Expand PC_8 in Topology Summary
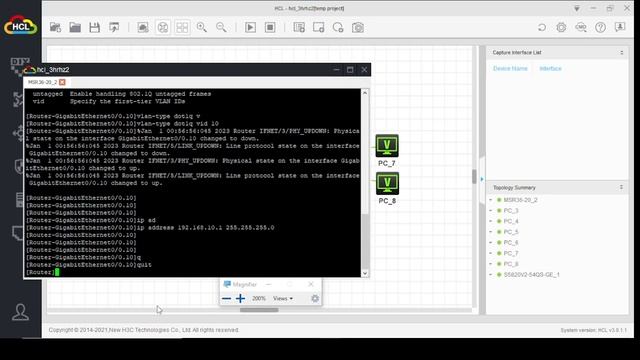 point(491,264)
